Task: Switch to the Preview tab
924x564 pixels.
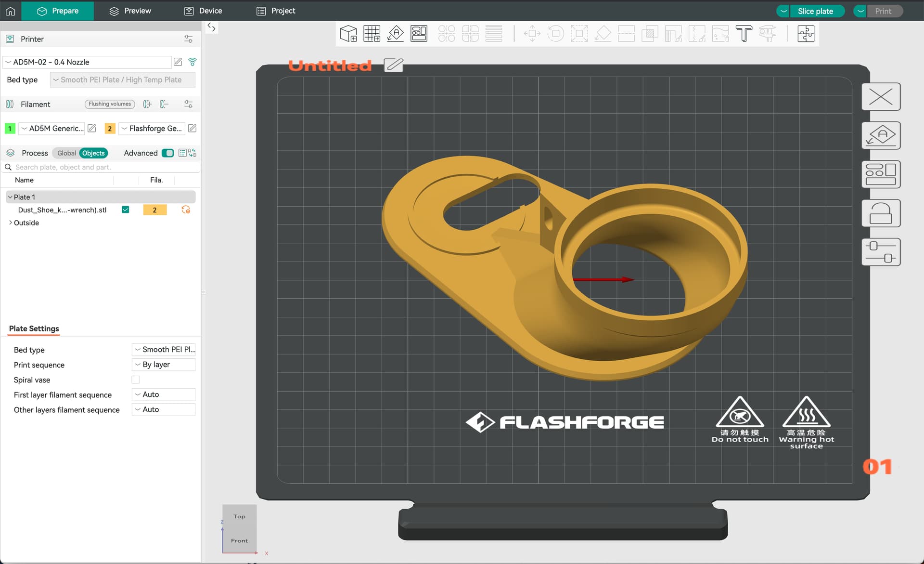Action: 130,11
